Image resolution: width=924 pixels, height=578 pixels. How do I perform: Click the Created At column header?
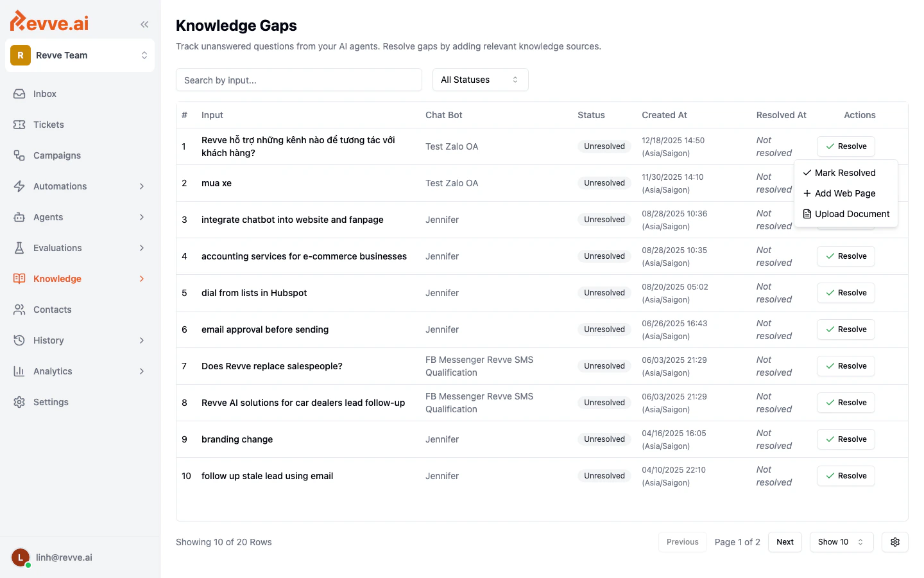click(x=664, y=115)
